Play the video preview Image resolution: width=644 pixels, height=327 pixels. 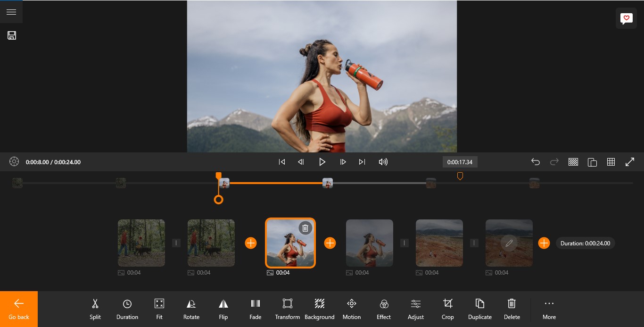point(322,162)
